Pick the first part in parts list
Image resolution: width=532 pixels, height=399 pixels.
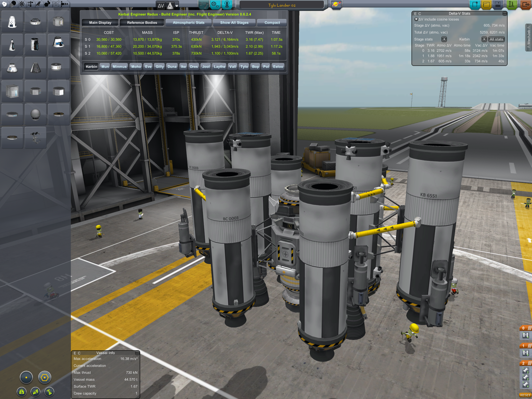(x=12, y=21)
